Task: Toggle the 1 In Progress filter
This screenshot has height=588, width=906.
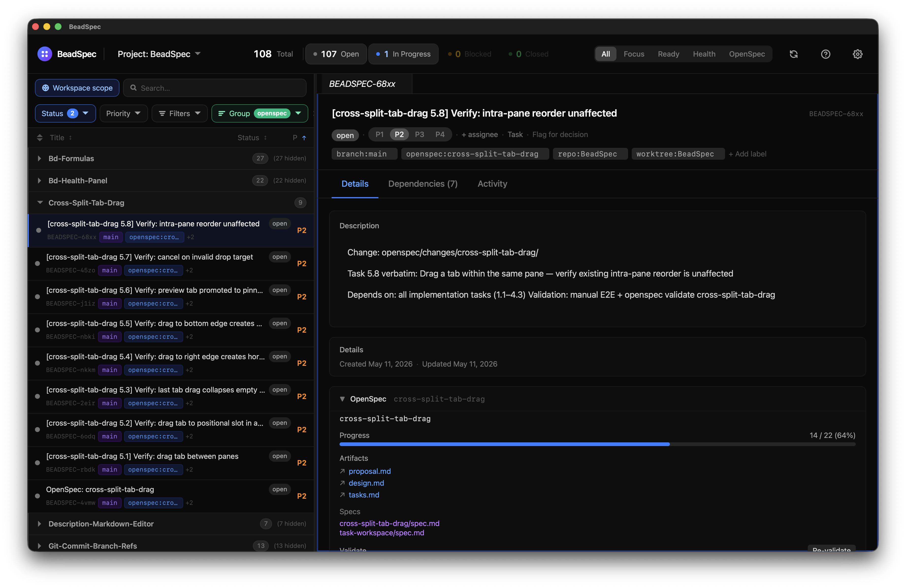Action: click(x=403, y=54)
